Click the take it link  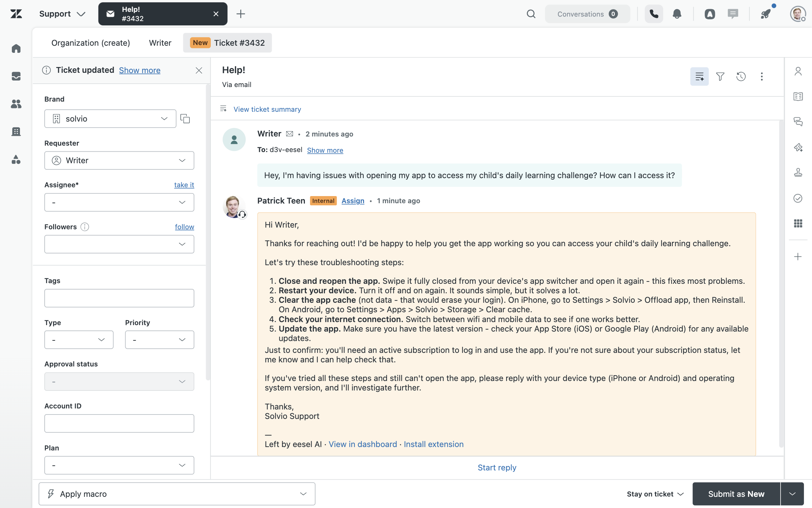pos(184,185)
